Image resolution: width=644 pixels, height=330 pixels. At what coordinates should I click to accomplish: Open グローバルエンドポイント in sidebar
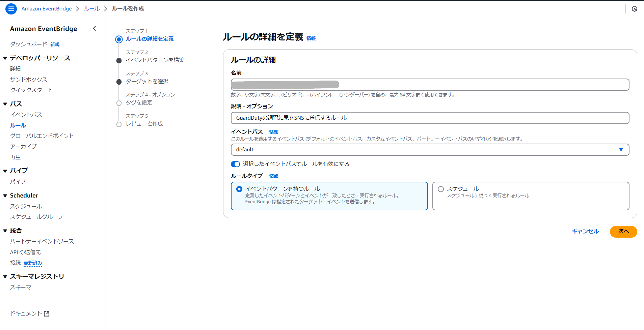(x=42, y=136)
